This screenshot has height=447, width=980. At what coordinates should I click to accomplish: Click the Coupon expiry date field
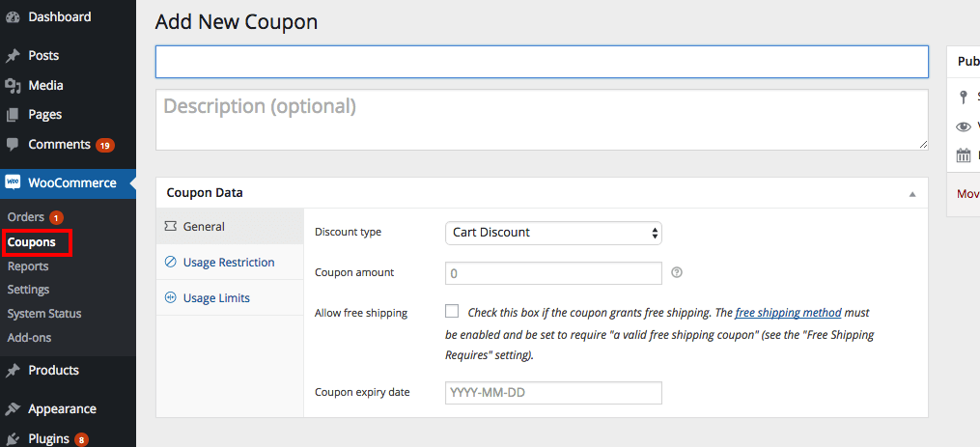(x=553, y=393)
